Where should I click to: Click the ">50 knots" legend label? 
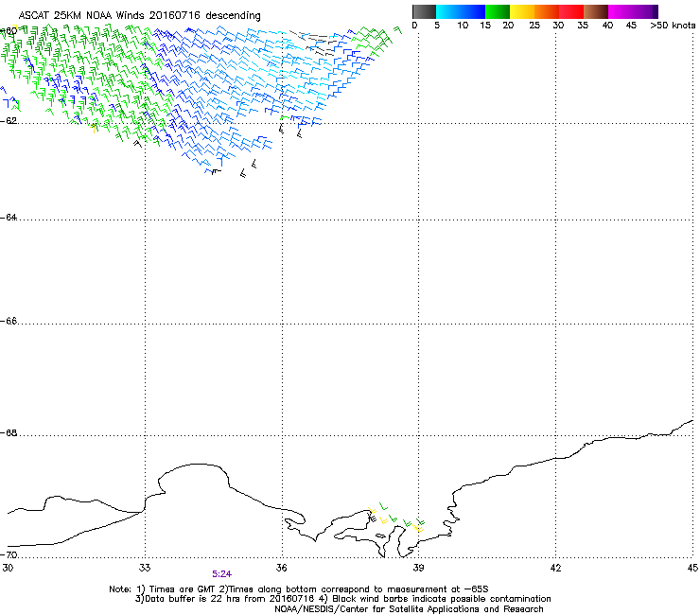[673, 26]
